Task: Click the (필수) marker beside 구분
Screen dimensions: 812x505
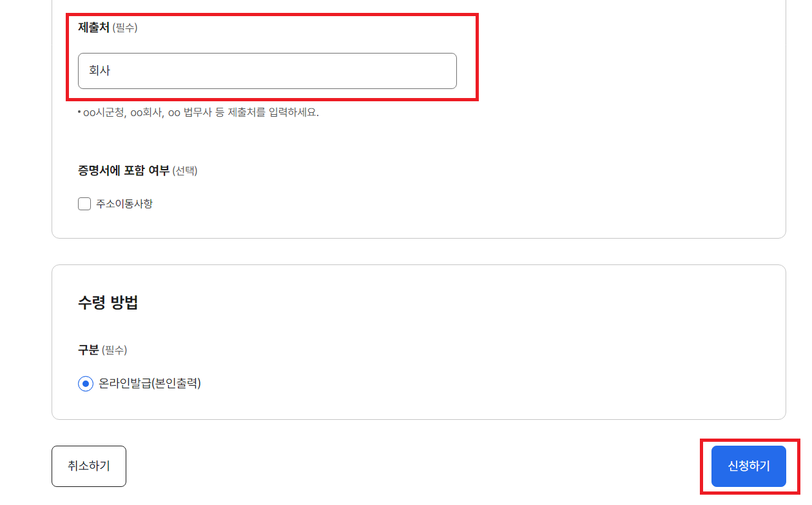Action: tap(115, 350)
